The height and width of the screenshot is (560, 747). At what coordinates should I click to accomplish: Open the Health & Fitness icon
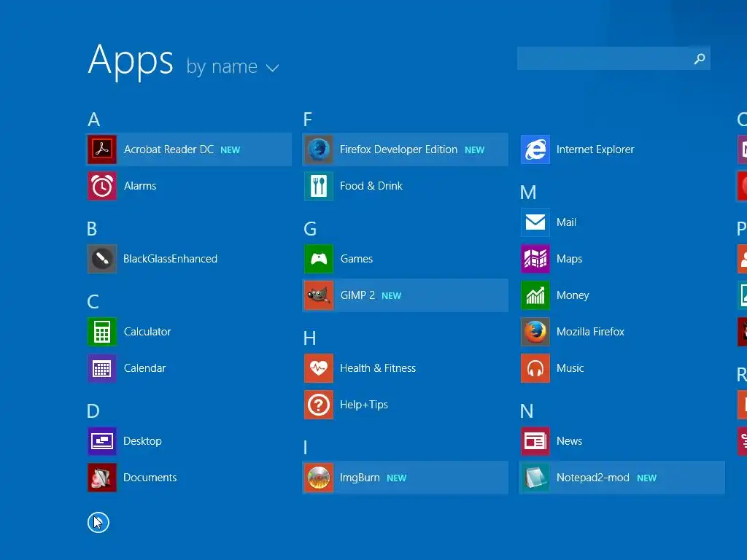[x=319, y=368]
